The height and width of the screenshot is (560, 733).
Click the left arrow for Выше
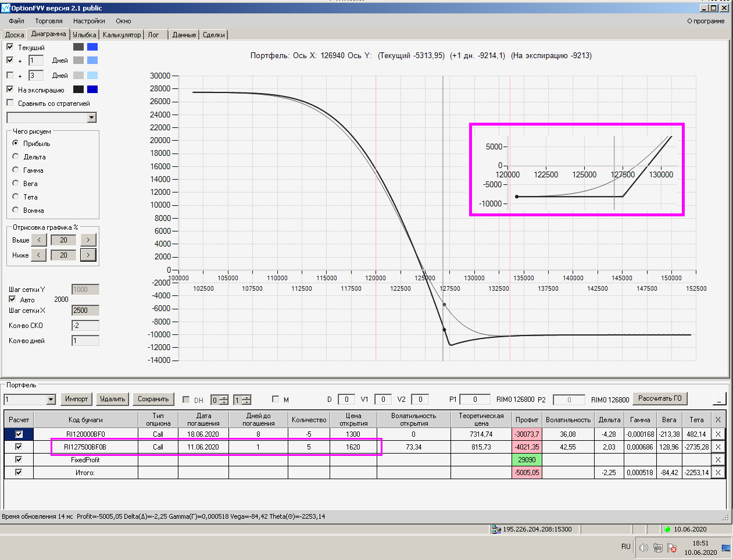coord(39,240)
